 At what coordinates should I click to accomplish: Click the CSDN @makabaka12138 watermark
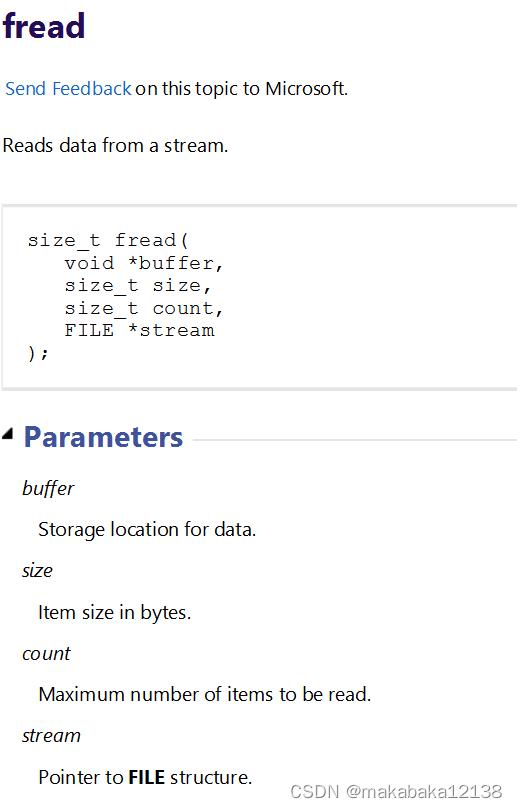coord(396,792)
